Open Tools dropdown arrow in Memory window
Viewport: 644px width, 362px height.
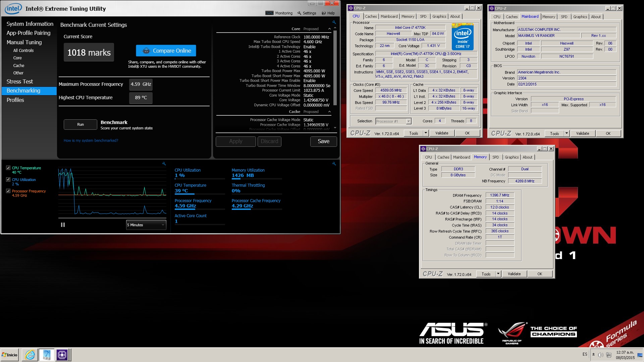tap(498, 274)
